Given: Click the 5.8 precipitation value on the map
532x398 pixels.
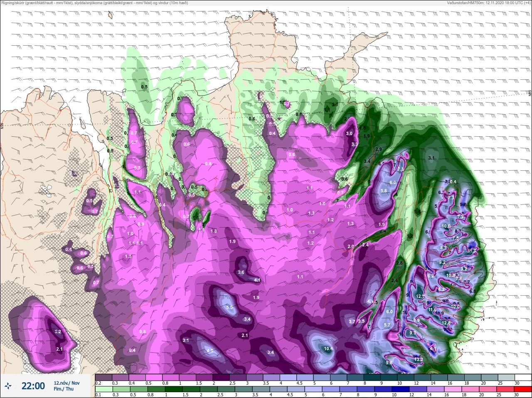Looking at the screenshot, I should [384, 191].
